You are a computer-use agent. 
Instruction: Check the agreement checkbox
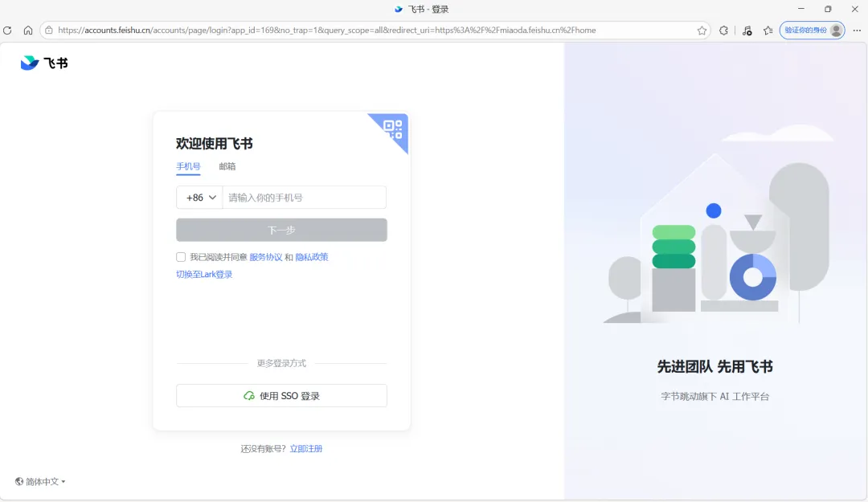coord(181,257)
